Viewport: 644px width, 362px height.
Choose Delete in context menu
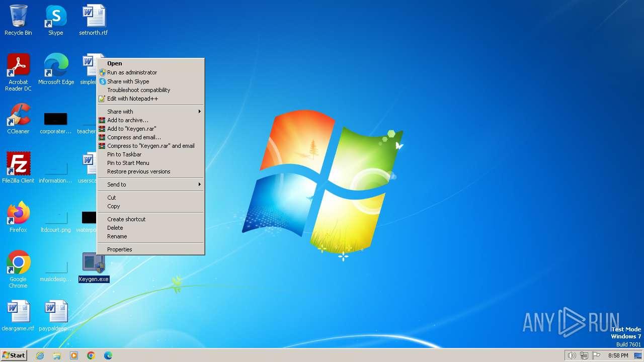tap(151, 228)
